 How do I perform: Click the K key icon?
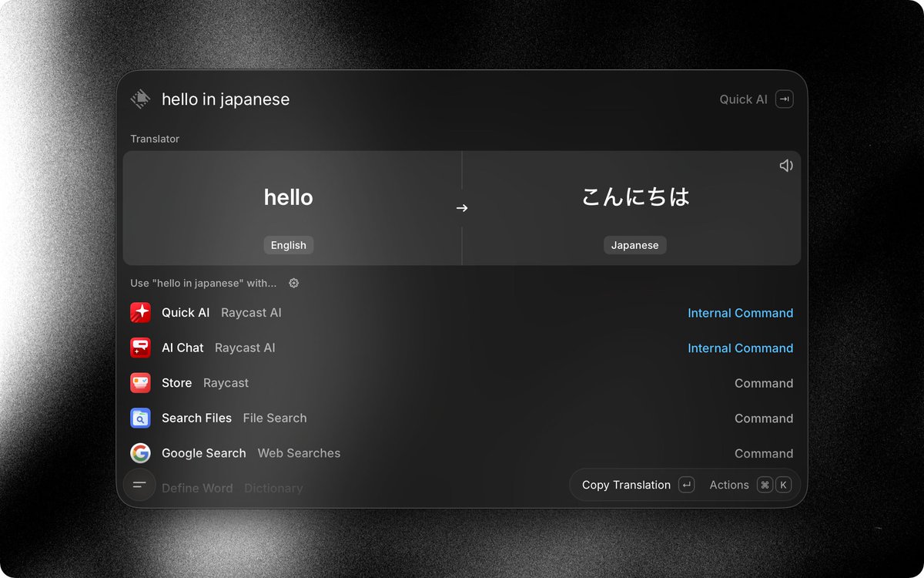(783, 485)
